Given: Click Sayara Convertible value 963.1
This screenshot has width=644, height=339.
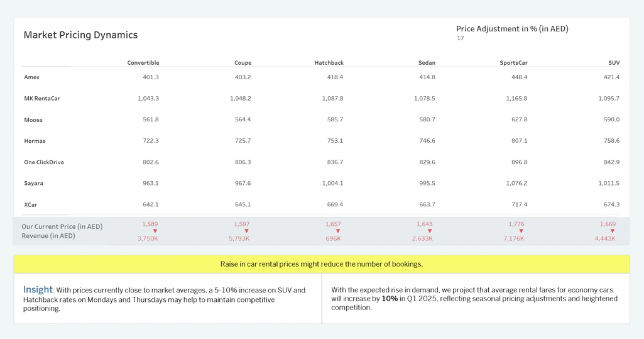Looking at the screenshot, I should [x=151, y=183].
